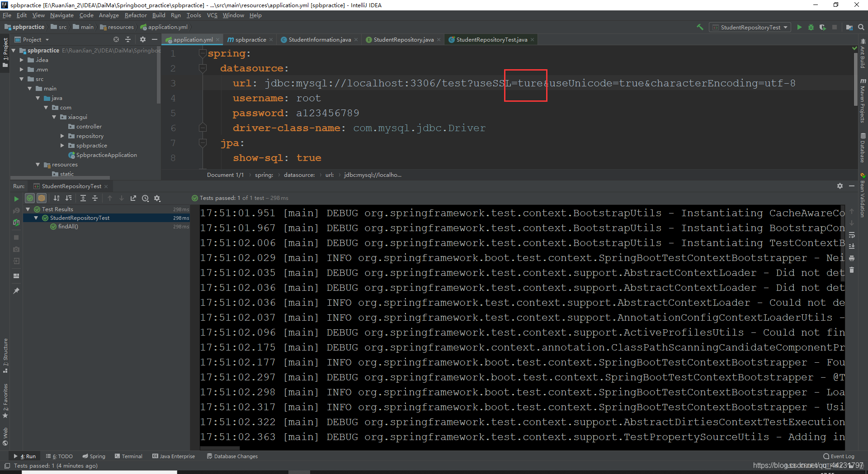
Task: Click the scroll-from-source target icon
Action: tap(116, 39)
